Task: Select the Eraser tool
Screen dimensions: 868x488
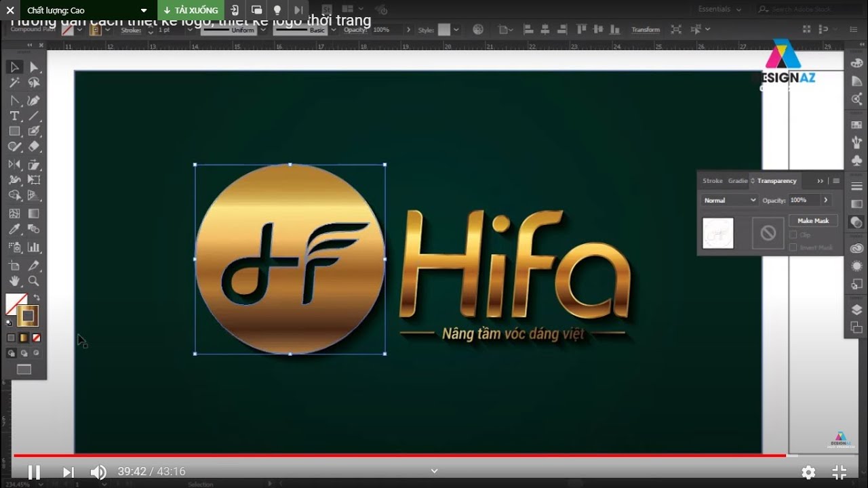Action: pyautogui.click(x=33, y=147)
